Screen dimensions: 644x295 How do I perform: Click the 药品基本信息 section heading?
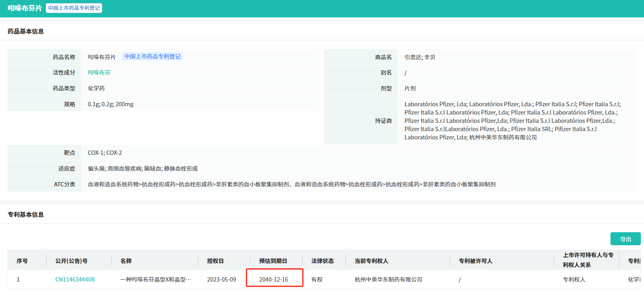[26, 31]
